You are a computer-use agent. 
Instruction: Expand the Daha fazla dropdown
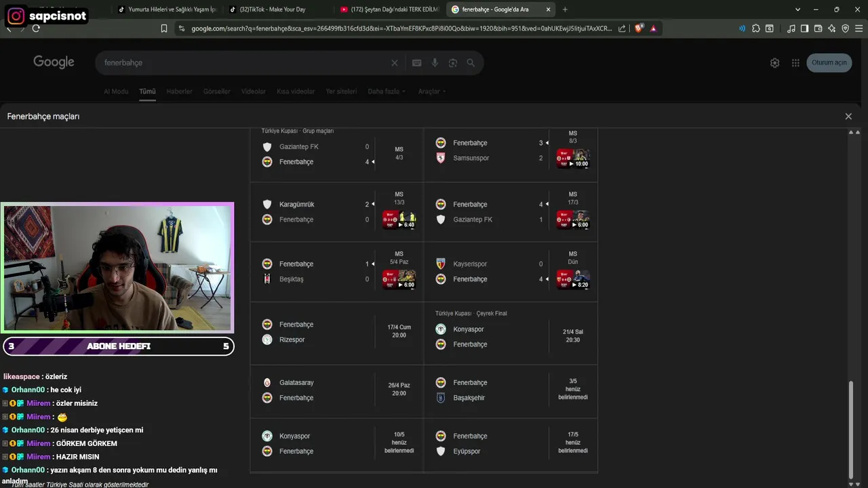(x=387, y=91)
